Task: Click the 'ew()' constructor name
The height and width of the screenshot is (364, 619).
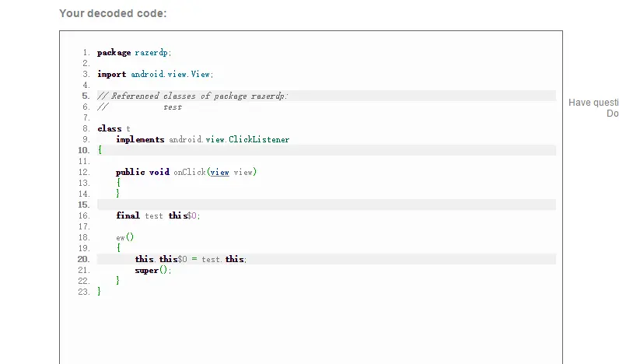Action: (x=125, y=237)
